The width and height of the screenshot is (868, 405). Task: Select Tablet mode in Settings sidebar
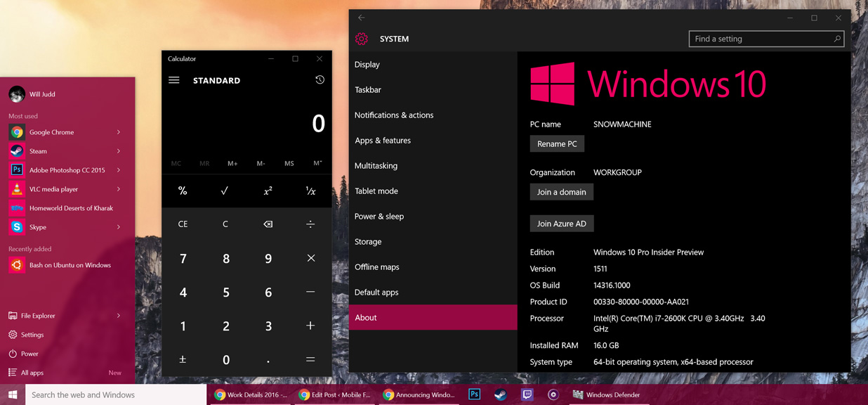[433, 191]
